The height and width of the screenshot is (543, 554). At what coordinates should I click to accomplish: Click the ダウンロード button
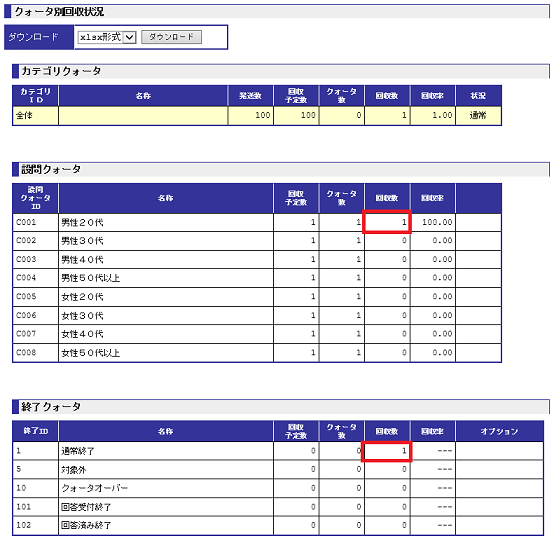pos(171,37)
